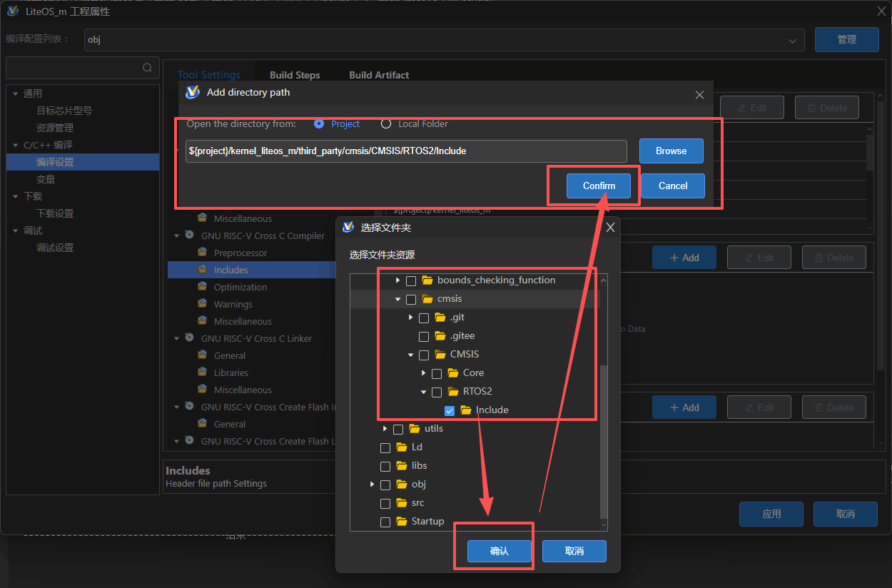892x588 pixels.
Task: Switch to the Build Steps tab
Action: tap(295, 75)
